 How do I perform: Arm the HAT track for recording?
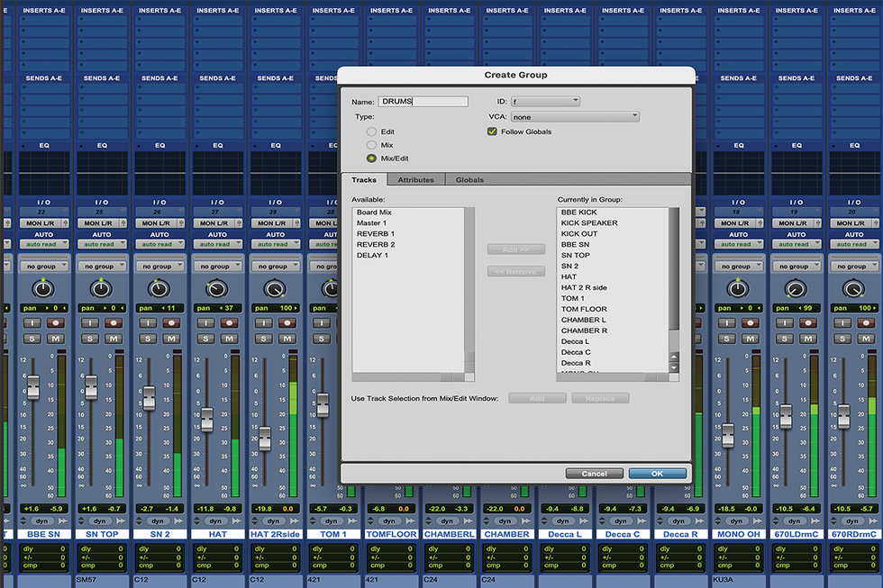tap(230, 323)
